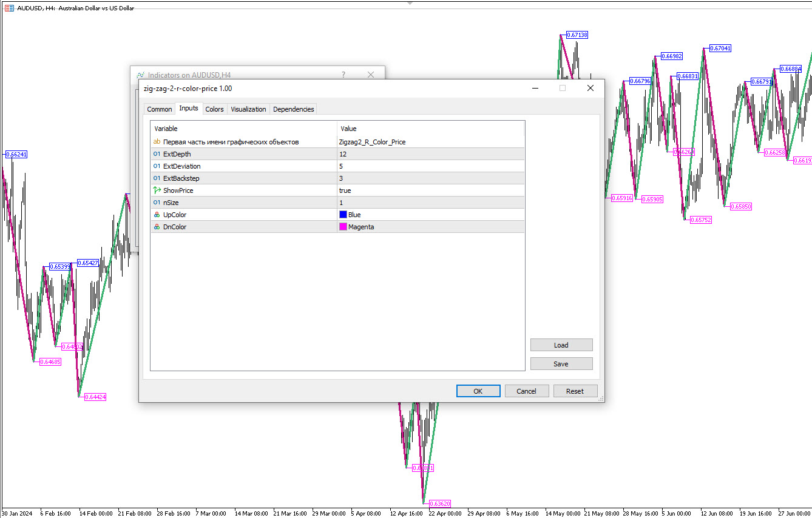Click the 0.63620 price label on chart
The height and width of the screenshot is (518, 812).
pyautogui.click(x=440, y=503)
